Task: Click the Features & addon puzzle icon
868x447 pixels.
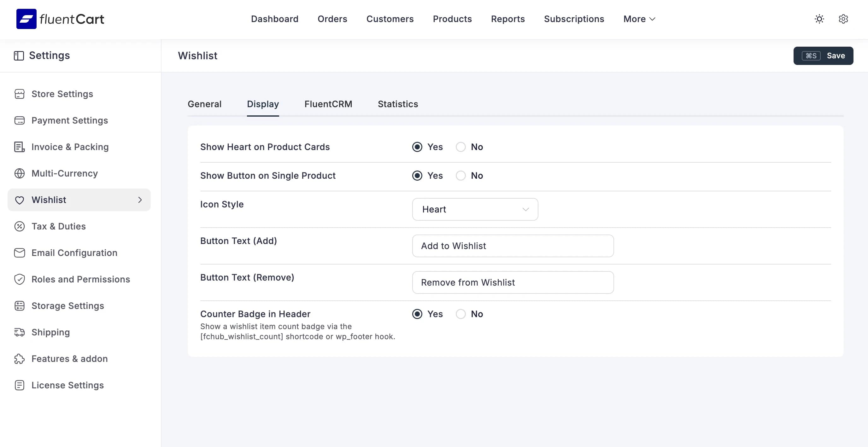Action: click(x=19, y=359)
